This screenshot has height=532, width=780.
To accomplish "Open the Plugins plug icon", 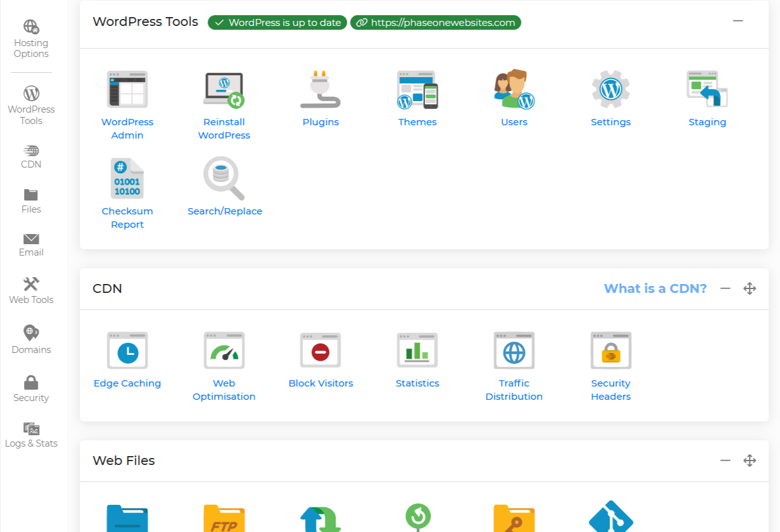I will point(320,90).
